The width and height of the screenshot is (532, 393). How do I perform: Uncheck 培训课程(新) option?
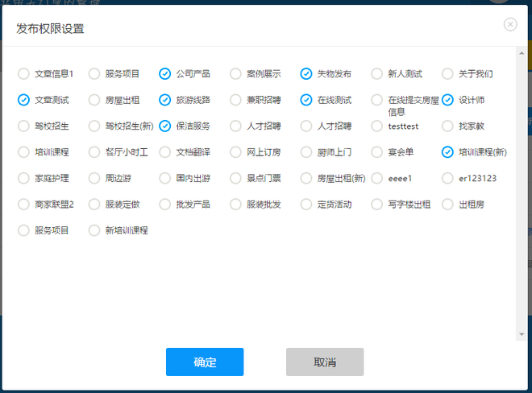point(448,151)
